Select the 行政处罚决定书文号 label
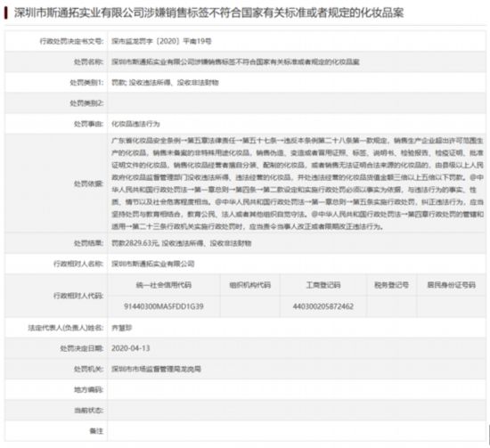Screen dimensions: 490x448 [71, 41]
